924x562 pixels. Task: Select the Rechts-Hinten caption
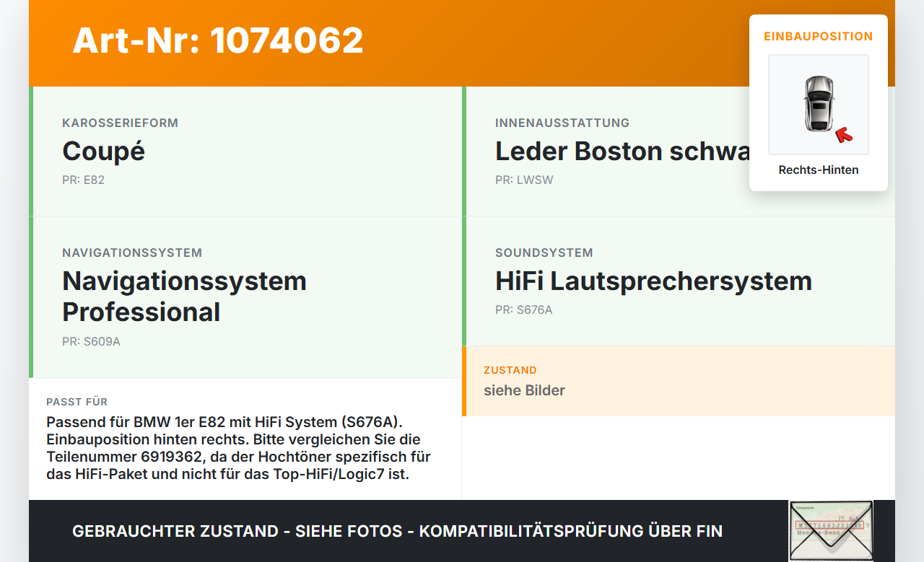[x=819, y=170]
